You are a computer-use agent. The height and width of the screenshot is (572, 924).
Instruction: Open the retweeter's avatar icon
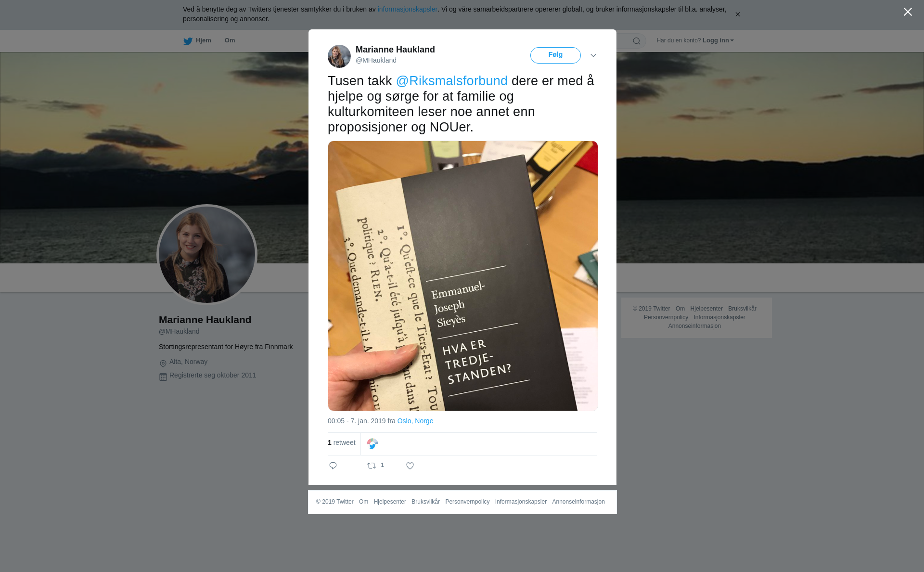(x=372, y=443)
